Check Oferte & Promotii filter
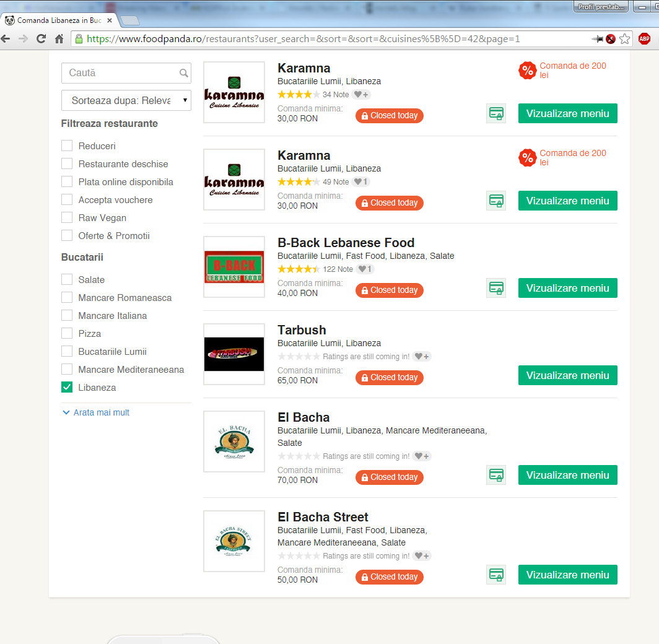 point(67,236)
